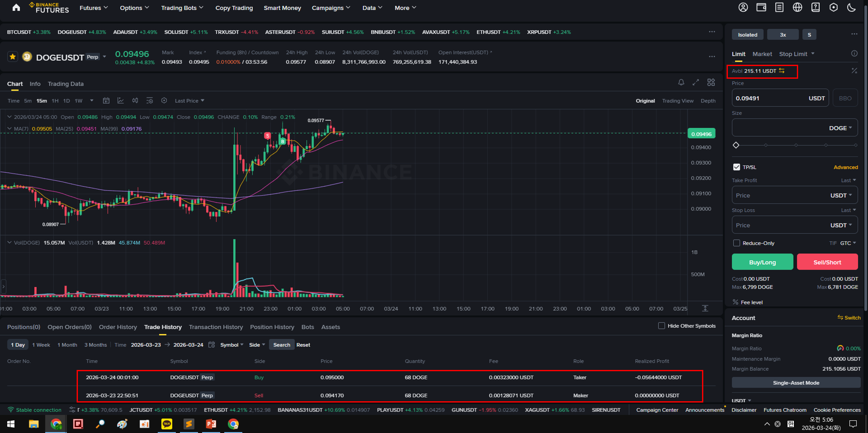
Task: Open the Position History tab
Action: 272,327
